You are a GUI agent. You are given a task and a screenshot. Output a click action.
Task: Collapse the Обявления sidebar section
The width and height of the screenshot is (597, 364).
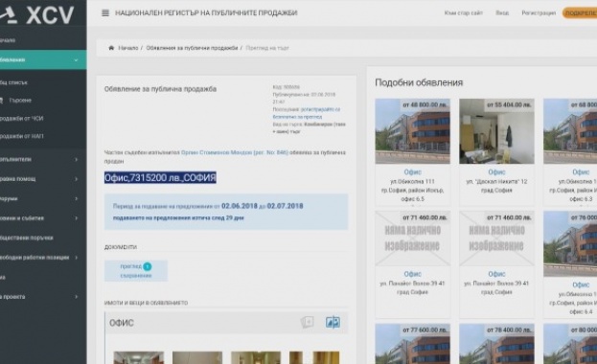[x=76, y=60]
